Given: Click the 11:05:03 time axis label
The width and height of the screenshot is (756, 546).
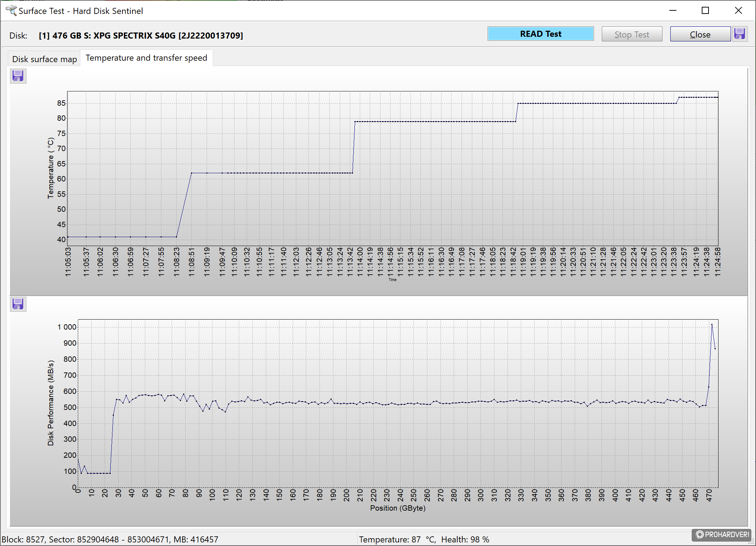Looking at the screenshot, I should click(x=68, y=262).
